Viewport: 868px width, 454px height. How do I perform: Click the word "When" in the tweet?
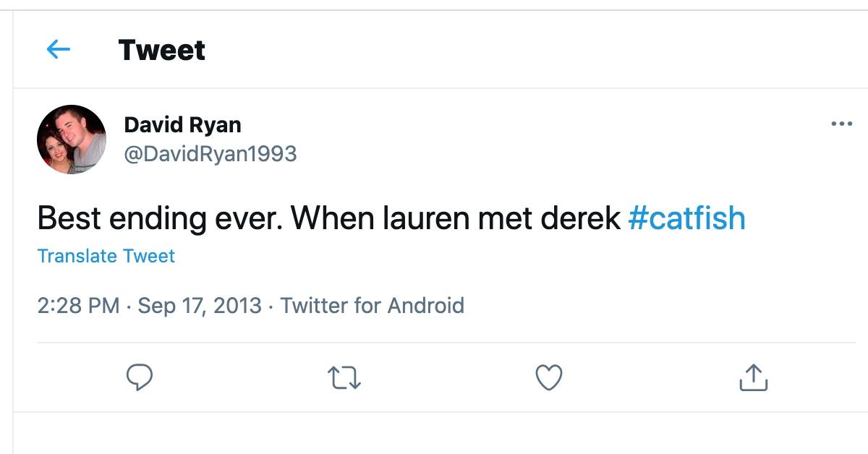[325, 218]
